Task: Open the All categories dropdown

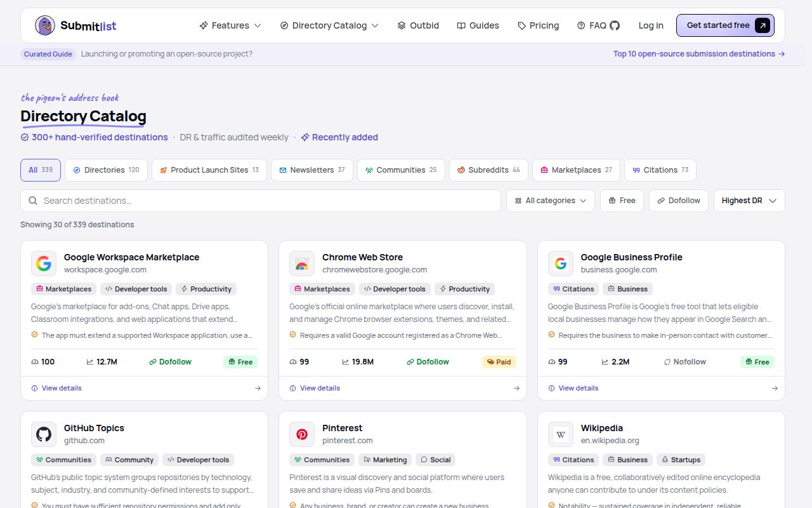Action: [550, 201]
